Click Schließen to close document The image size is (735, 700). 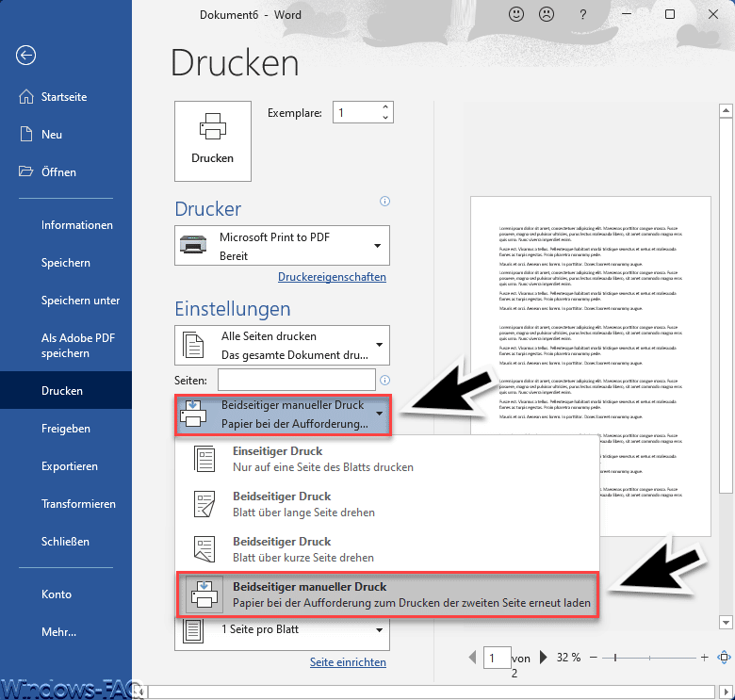pyautogui.click(x=65, y=542)
